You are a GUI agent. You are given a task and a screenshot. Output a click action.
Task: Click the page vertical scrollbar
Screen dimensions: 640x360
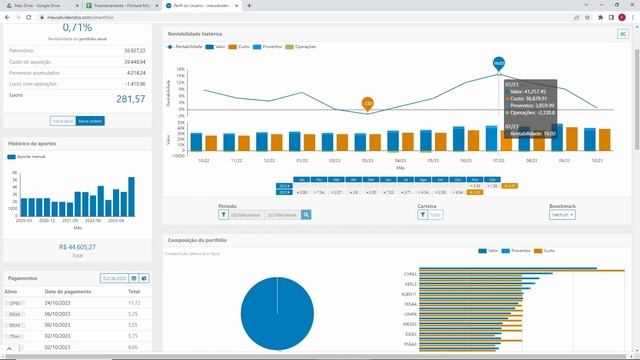pos(637,100)
